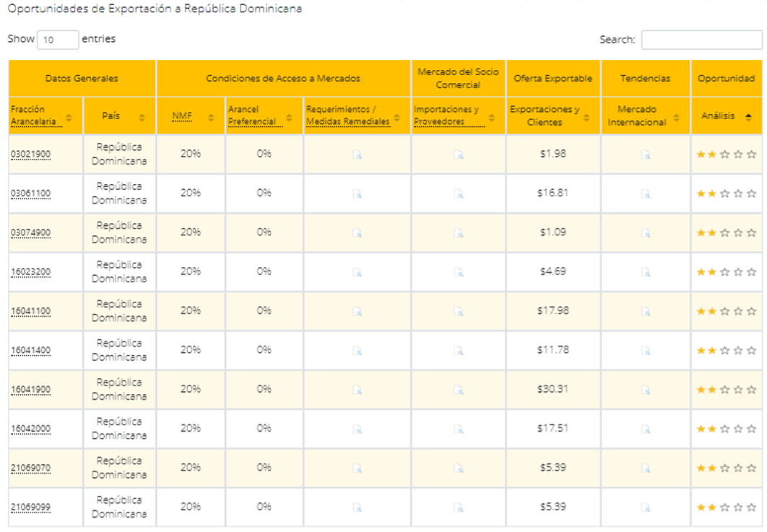Open tariff code 21069099 link
The image size is (767, 532).
point(30,507)
